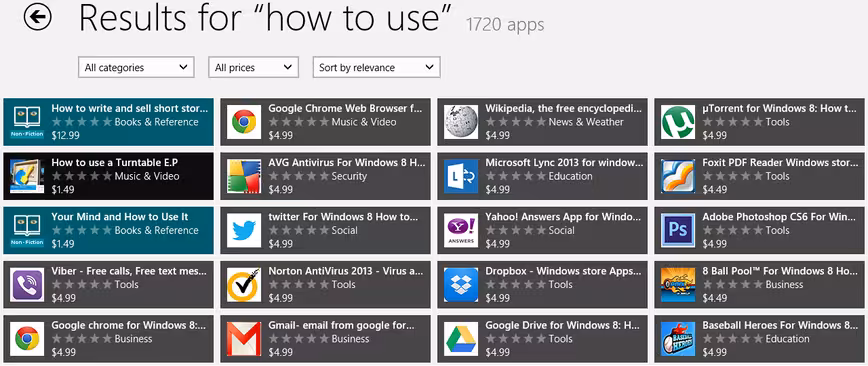Screen dimensions: 868x366
Task: Open the All prices dropdown
Action: [254, 68]
